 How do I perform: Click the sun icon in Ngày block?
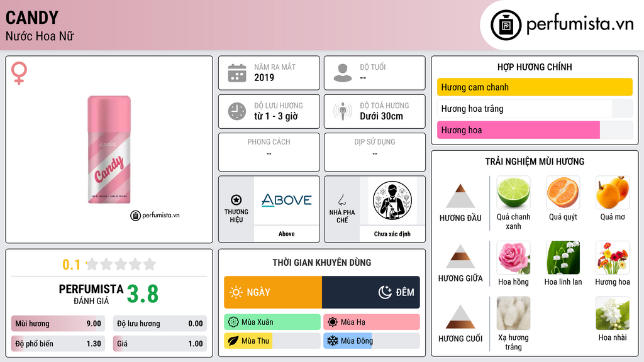[x=236, y=292]
